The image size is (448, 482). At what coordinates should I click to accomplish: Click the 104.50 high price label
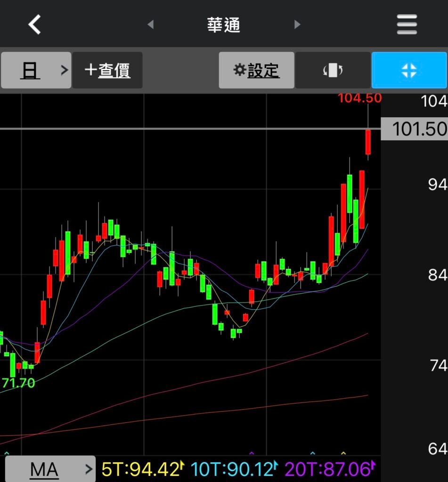click(x=359, y=99)
